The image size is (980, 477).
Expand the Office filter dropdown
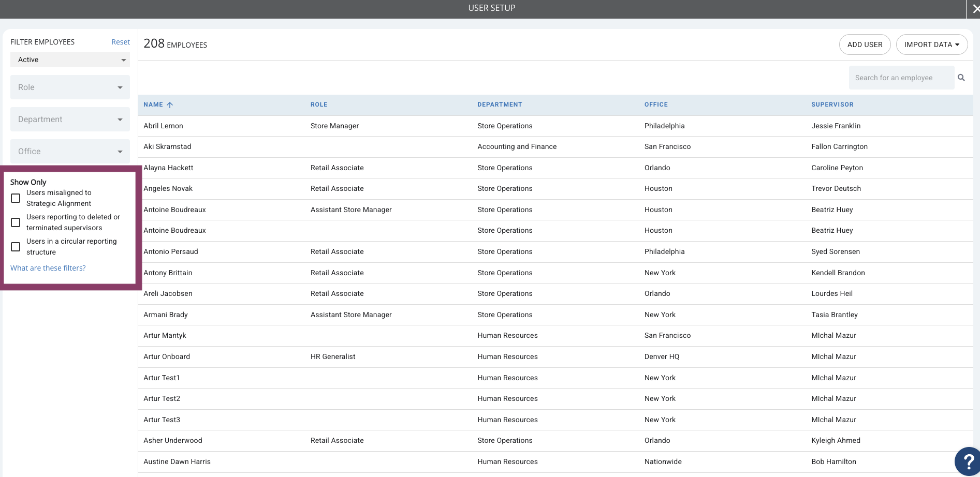pos(70,152)
